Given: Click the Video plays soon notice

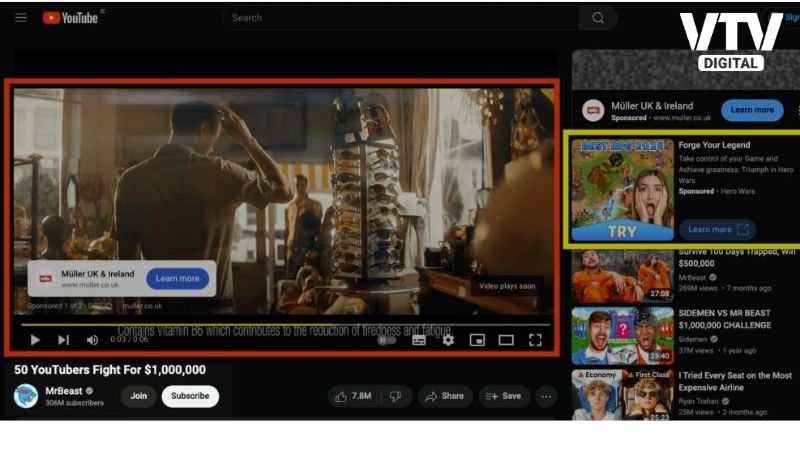Looking at the screenshot, I should coord(507,286).
